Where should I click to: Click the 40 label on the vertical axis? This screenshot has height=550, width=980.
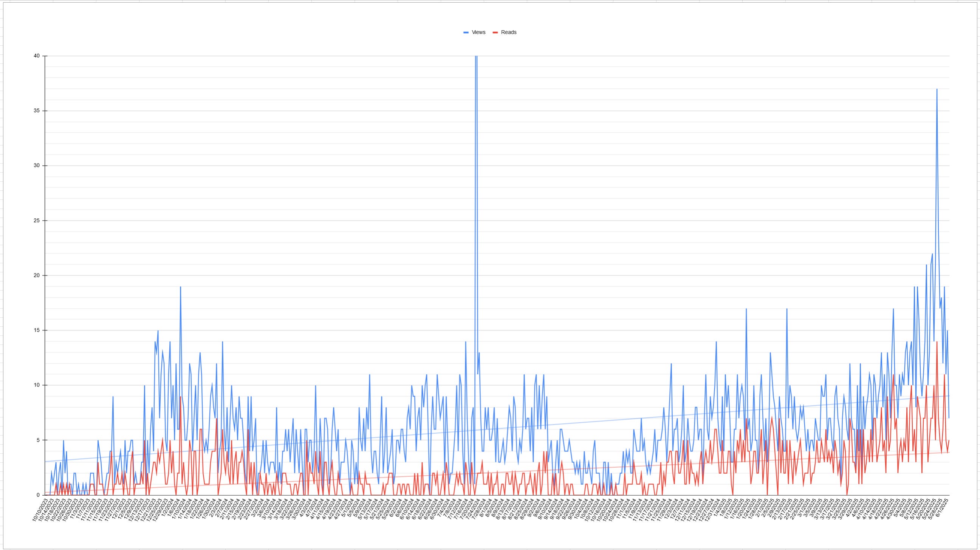click(37, 56)
